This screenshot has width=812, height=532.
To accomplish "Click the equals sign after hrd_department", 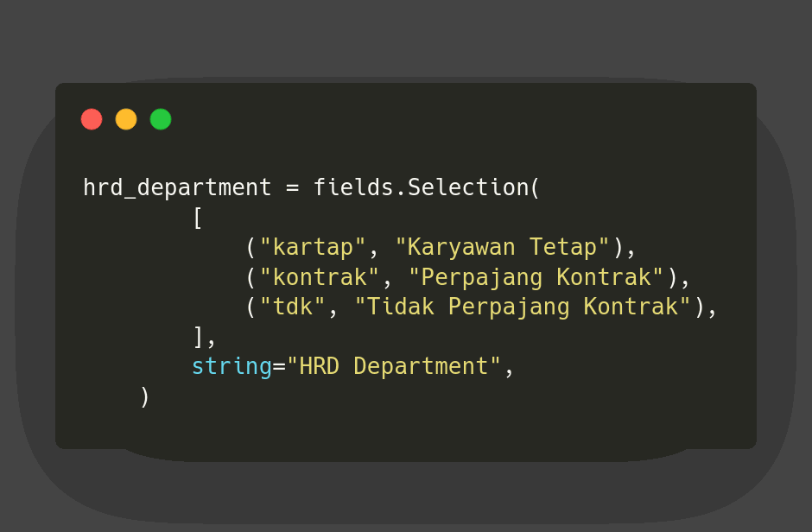I will pyautogui.click(x=293, y=187).
